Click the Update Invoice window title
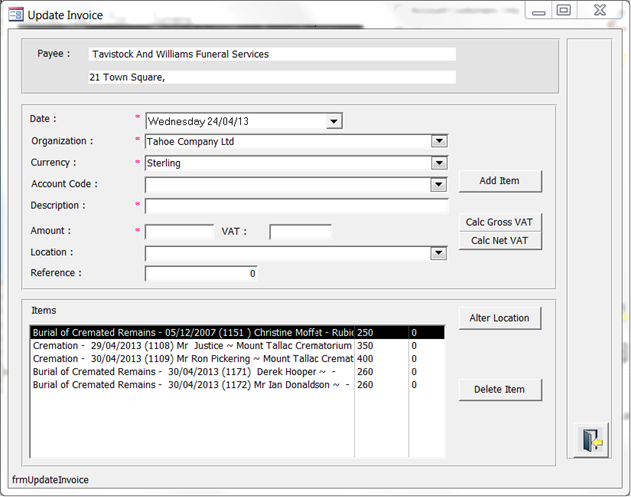 click(x=65, y=15)
